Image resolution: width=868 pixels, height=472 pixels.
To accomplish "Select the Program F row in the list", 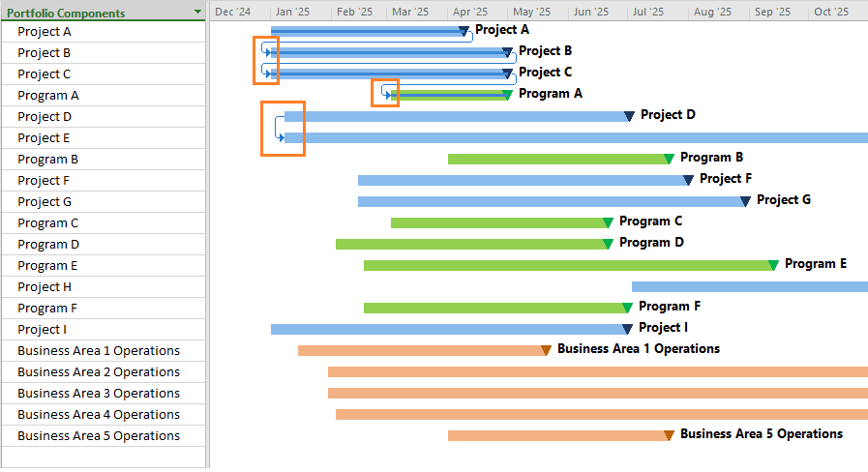I will click(x=104, y=309).
